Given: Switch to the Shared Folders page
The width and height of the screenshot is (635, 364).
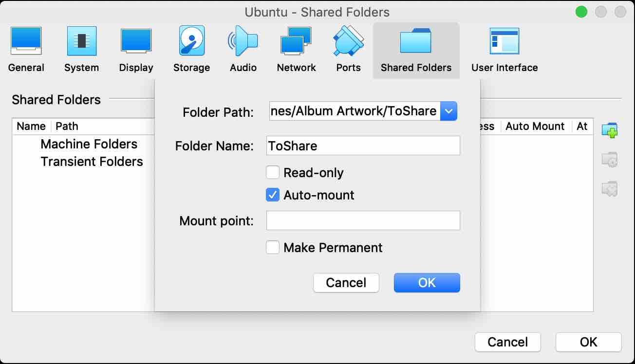Looking at the screenshot, I should (416, 47).
